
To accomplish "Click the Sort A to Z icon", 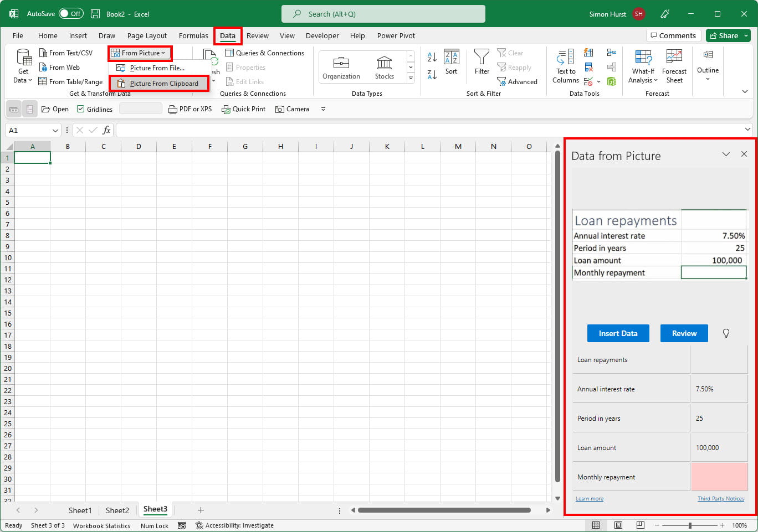I will [x=432, y=56].
